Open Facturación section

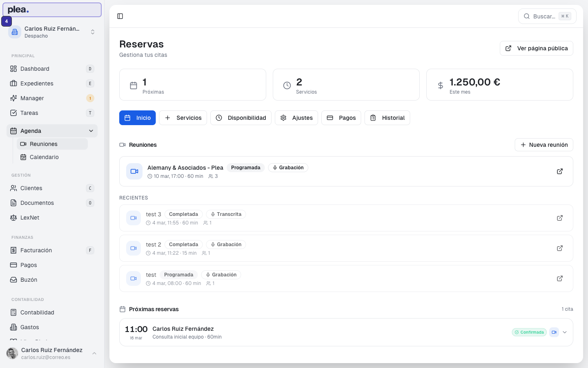pos(52,250)
